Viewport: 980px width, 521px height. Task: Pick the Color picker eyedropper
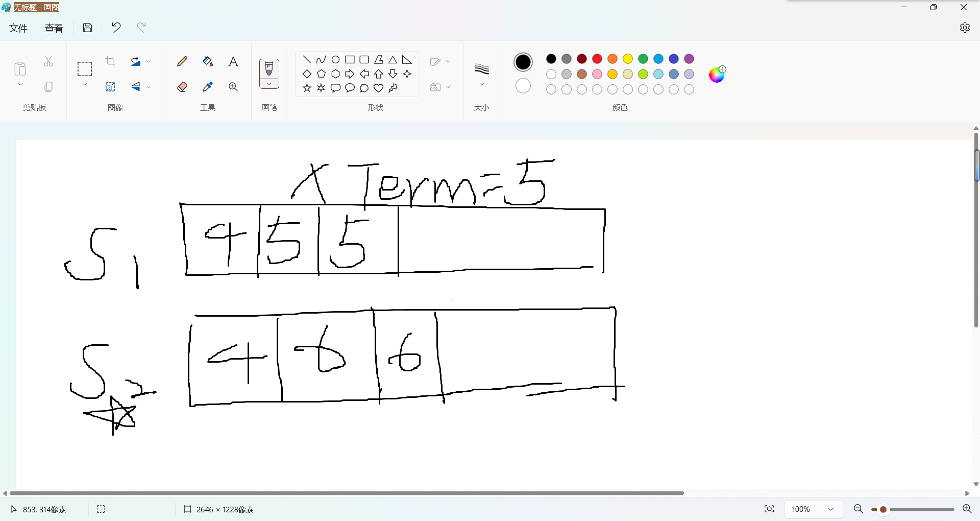[208, 87]
